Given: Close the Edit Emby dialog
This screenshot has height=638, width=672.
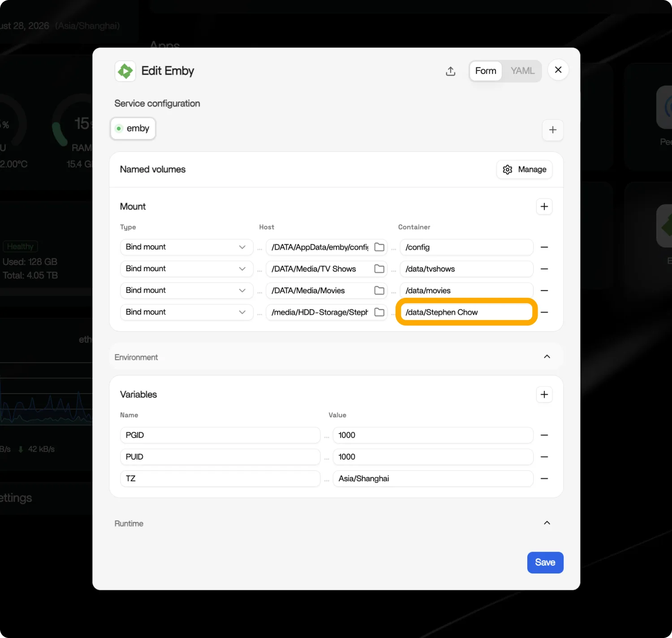Looking at the screenshot, I should [x=558, y=70].
